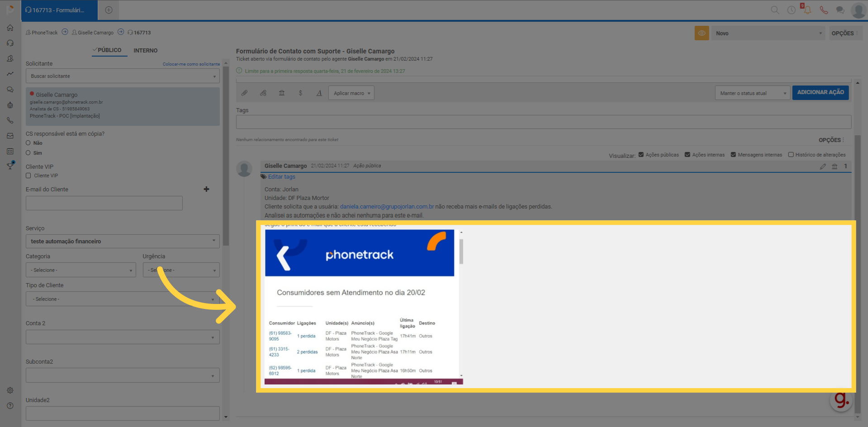The height and width of the screenshot is (427, 868).
Task: Click the paperclip attach icon in the editor toolbar
Action: tap(244, 93)
